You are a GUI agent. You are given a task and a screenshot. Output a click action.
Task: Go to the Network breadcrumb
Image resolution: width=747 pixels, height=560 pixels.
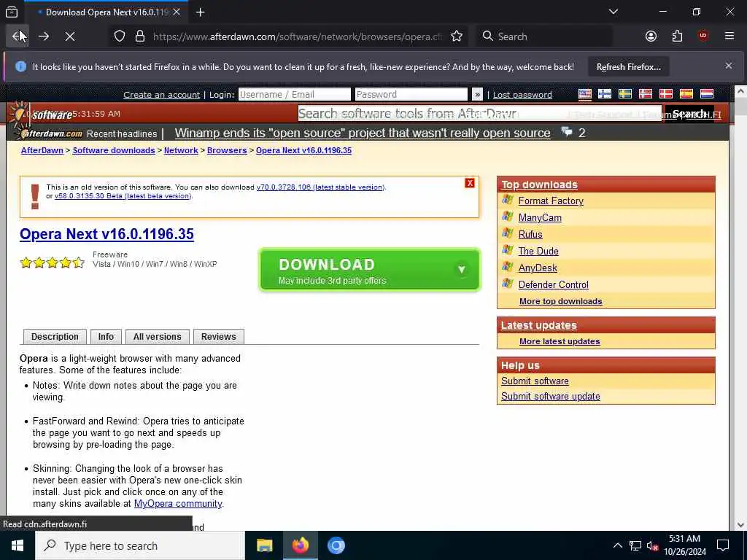(x=181, y=150)
